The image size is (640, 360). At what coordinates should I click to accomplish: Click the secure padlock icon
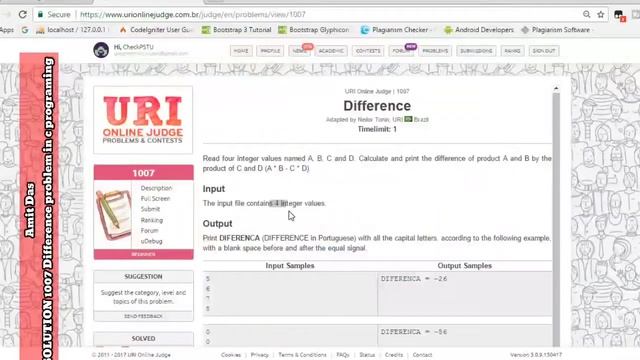click(x=40, y=15)
